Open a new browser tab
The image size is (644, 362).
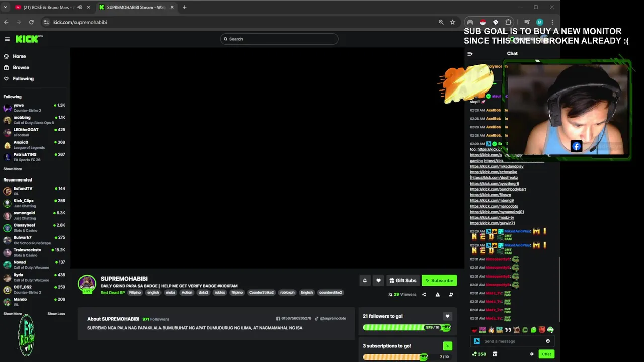click(184, 7)
